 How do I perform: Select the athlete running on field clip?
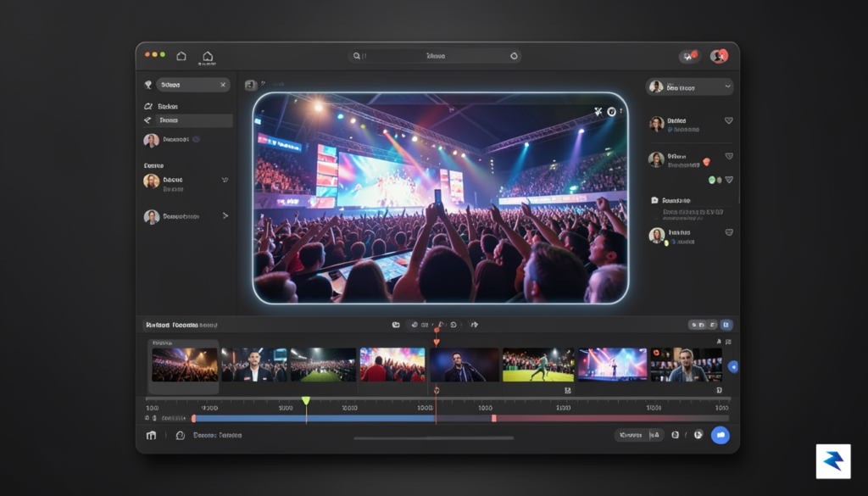[x=538, y=365]
